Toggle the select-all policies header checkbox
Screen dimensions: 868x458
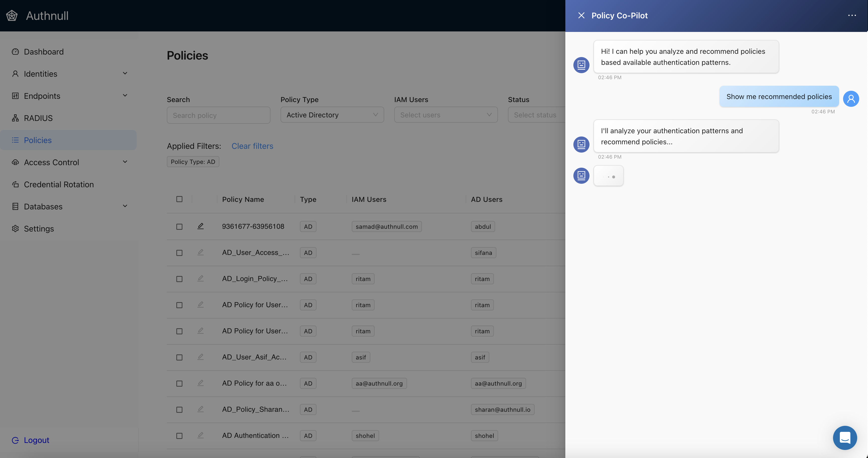coord(179,199)
